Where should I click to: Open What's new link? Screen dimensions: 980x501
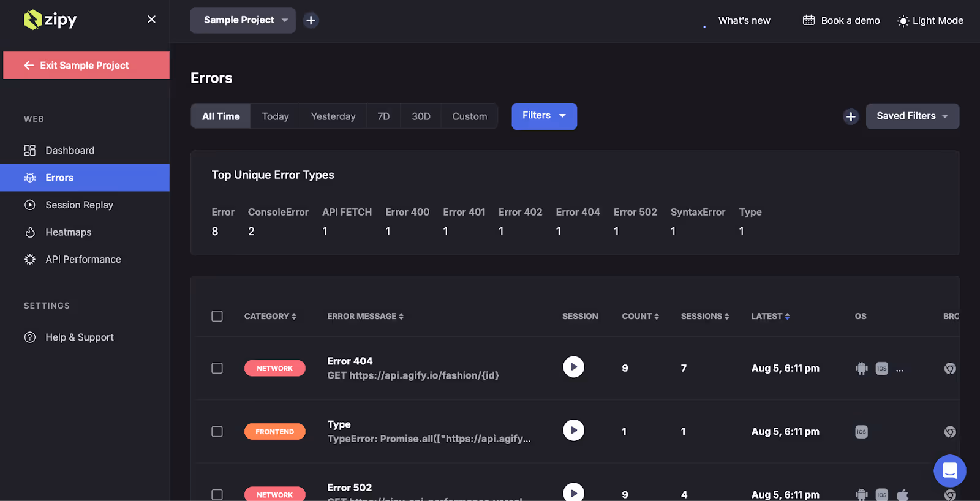coord(744,20)
